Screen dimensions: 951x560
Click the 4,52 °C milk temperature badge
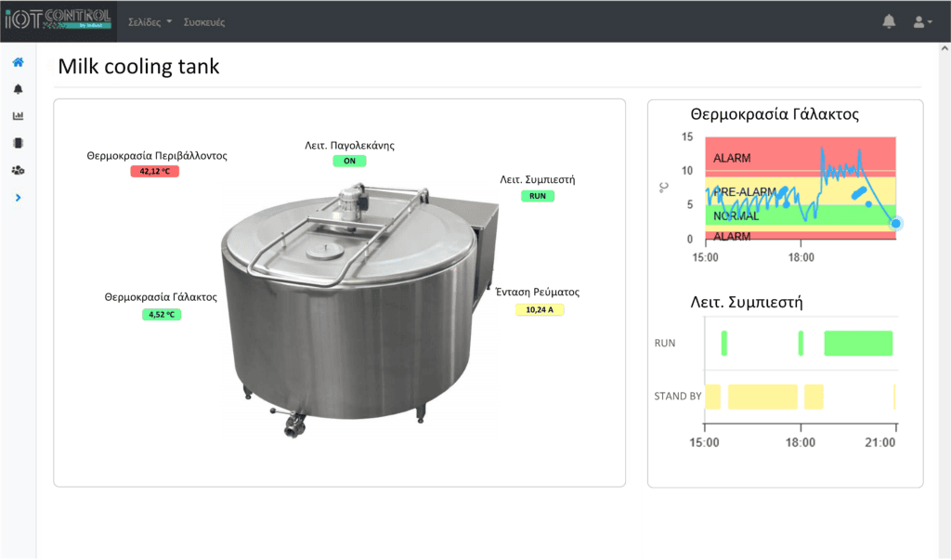(x=161, y=314)
